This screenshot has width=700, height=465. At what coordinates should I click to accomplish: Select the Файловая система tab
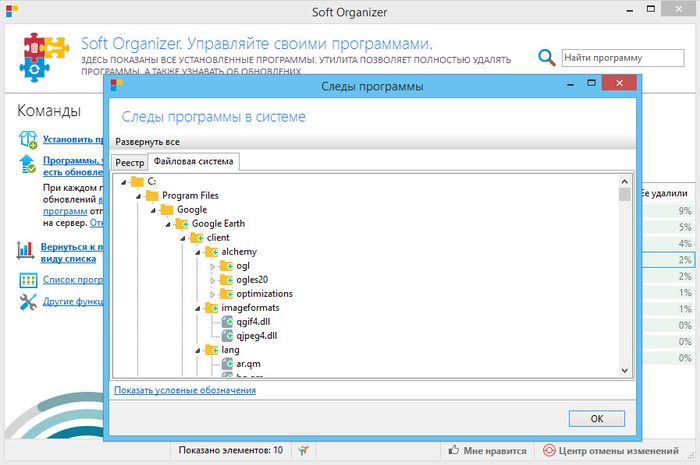194,162
